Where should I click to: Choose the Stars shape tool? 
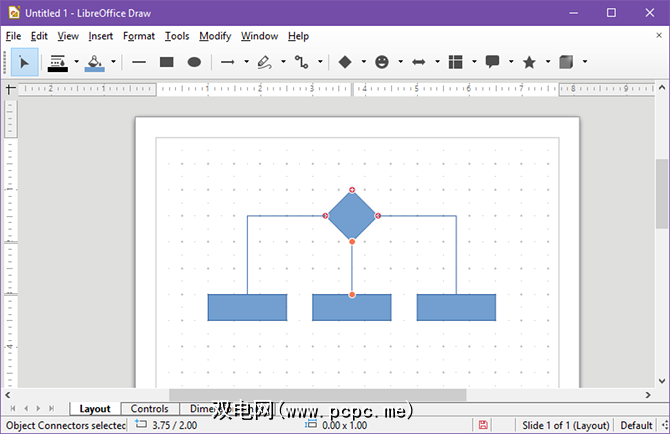(x=529, y=62)
